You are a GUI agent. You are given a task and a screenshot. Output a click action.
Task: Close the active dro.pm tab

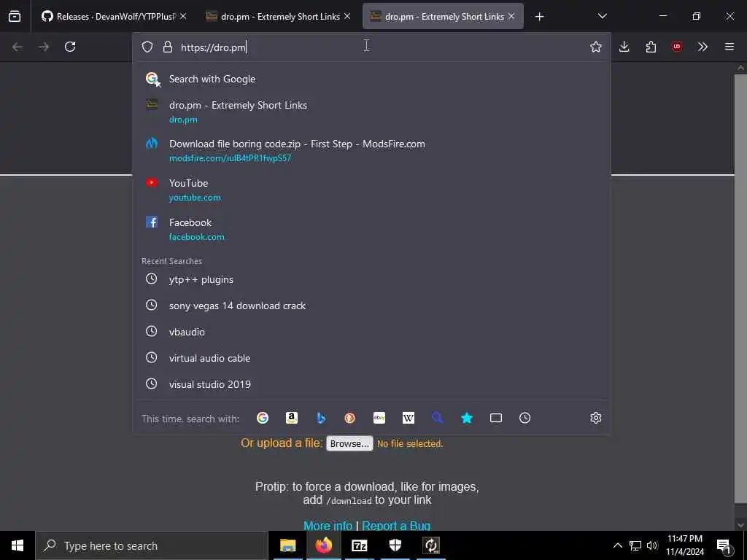[511, 16]
